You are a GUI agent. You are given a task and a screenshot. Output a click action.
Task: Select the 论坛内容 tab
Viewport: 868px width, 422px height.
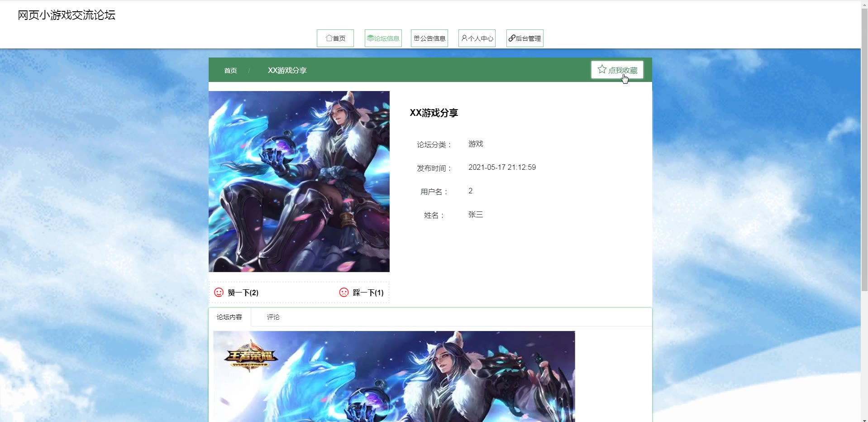click(x=229, y=317)
